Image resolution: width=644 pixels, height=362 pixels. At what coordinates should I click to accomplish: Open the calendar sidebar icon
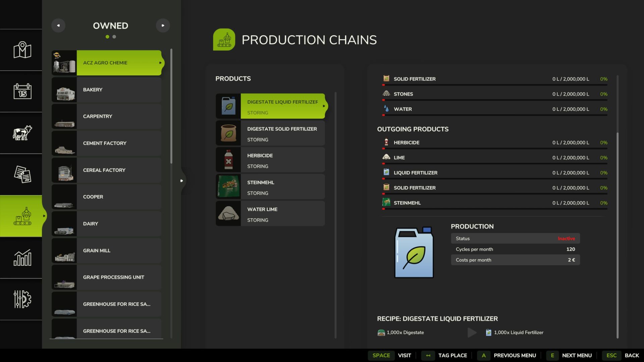(22, 91)
